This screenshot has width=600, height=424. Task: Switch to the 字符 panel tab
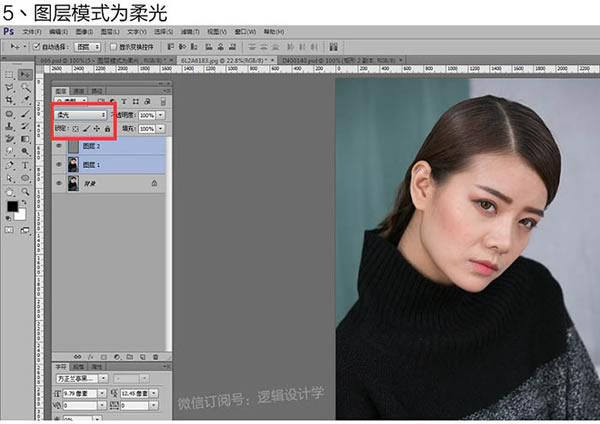pyautogui.click(x=60, y=367)
